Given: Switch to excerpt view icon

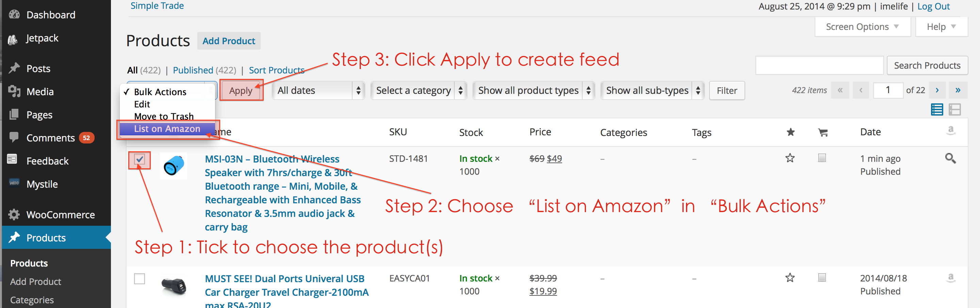Looking at the screenshot, I should click(954, 109).
